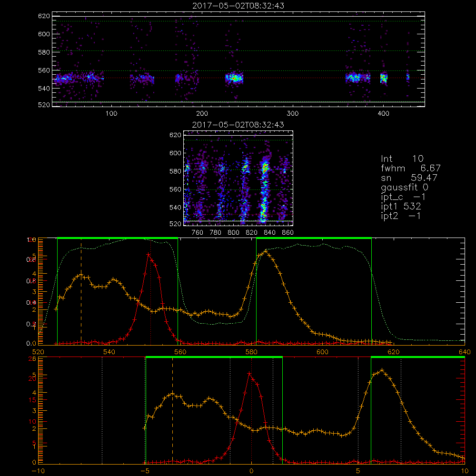
Task: Click x-axis label 760 under the middle spectrogram
Action: tap(198, 233)
